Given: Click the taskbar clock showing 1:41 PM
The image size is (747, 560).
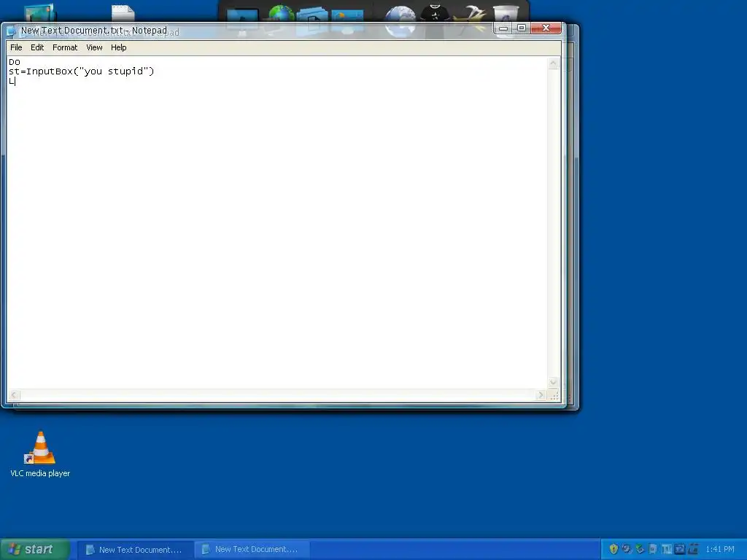Looking at the screenshot, I should coord(720,550).
